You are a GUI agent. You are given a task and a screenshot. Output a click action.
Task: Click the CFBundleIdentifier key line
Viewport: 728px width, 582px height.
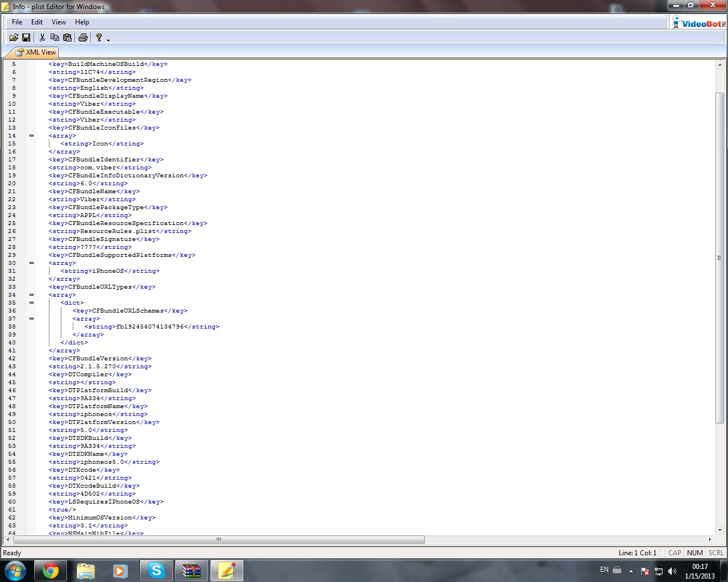point(106,160)
